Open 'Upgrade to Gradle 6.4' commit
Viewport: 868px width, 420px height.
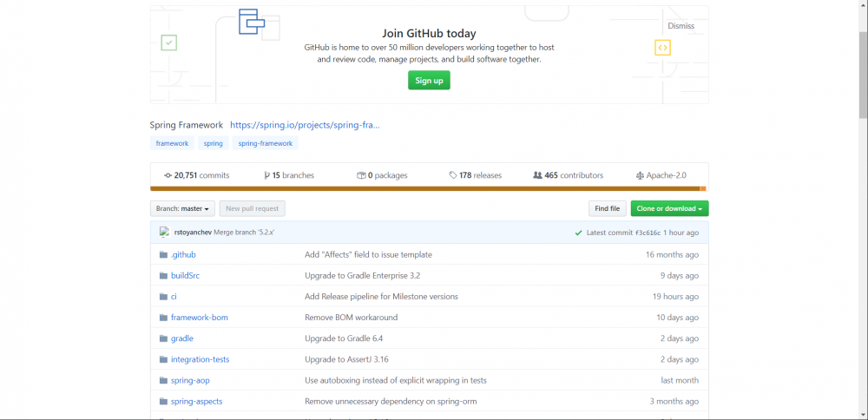pyautogui.click(x=344, y=338)
